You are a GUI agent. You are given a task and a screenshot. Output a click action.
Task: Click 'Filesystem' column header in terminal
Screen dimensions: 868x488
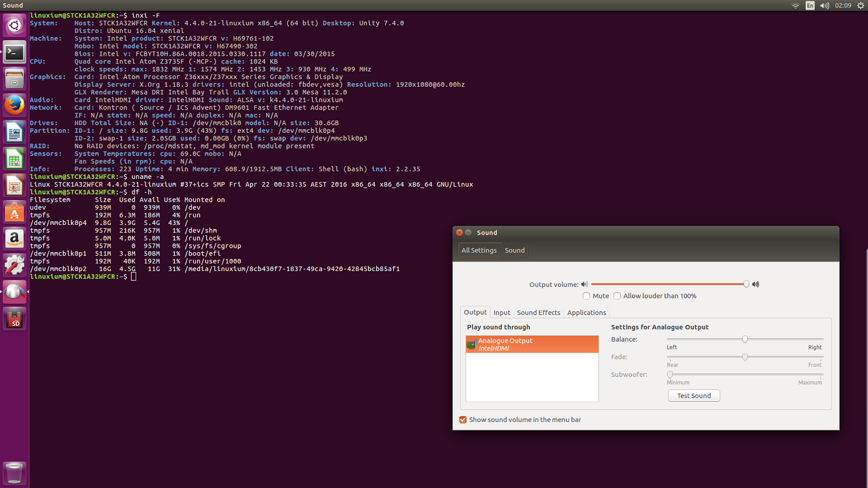click(50, 200)
